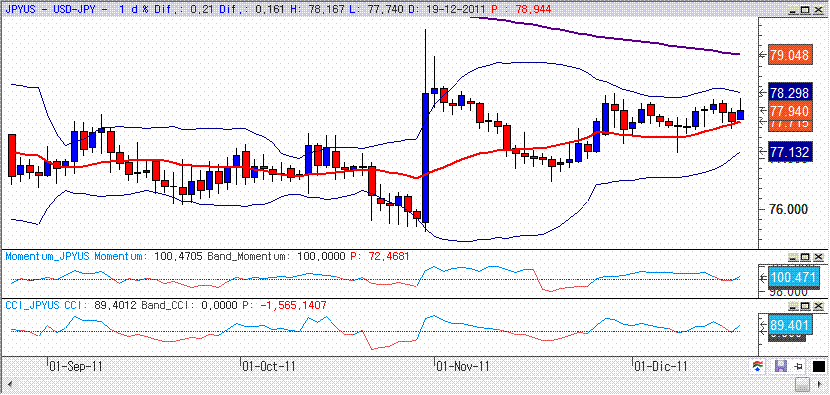Click the CCI_JPYUS CCI label

click(x=48, y=305)
